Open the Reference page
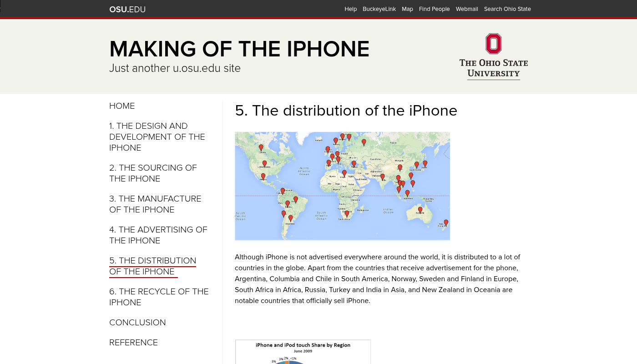Image resolution: width=637 pixels, height=364 pixels. (x=133, y=343)
